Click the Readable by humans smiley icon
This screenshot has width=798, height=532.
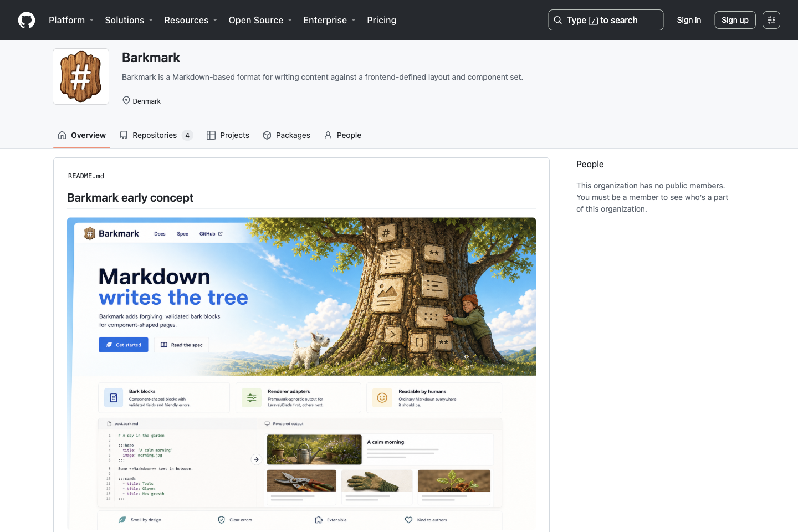(x=382, y=397)
